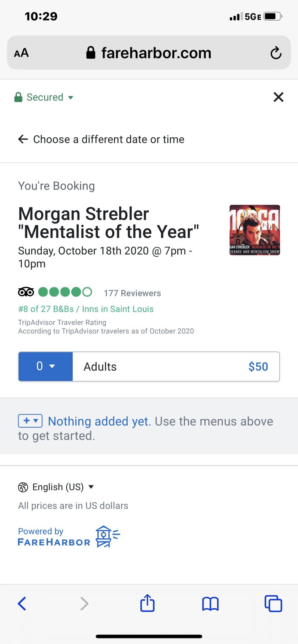The image size is (298, 644).
Task: Tap the Morgan Strebler show thumbnail
Action: tap(255, 230)
